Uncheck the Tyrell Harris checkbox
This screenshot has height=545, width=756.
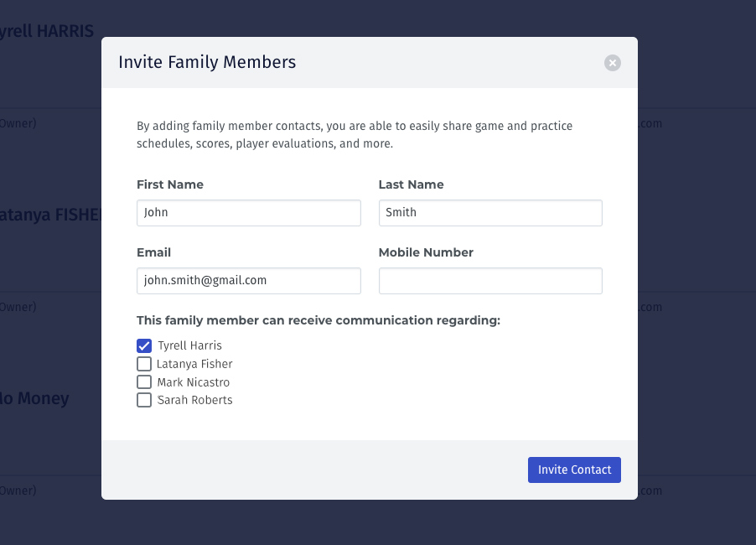point(144,345)
